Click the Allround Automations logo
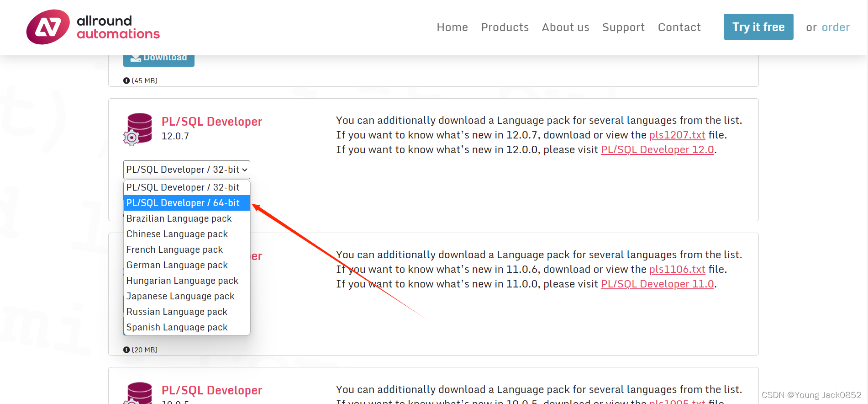This screenshot has height=404, width=868. pyautogui.click(x=93, y=27)
